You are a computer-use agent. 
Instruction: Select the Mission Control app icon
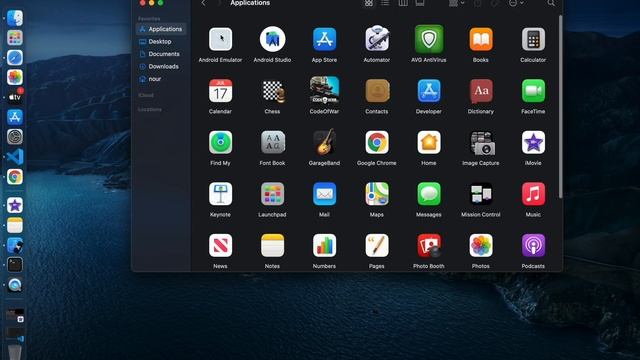click(481, 193)
